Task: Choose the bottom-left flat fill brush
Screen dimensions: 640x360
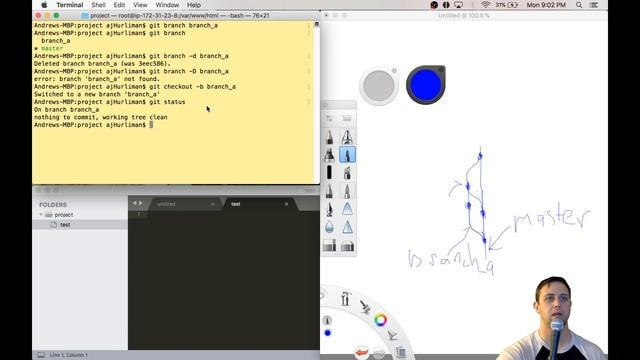Action: tap(329, 245)
